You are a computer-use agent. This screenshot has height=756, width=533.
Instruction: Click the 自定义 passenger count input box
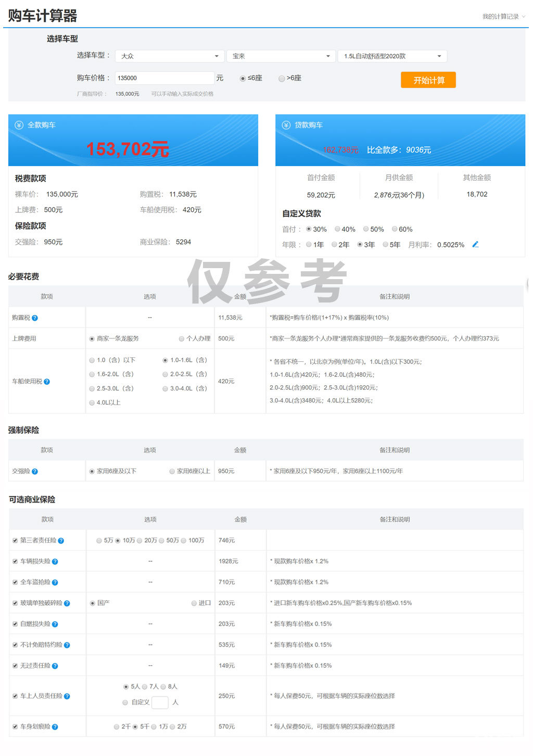[160, 702]
